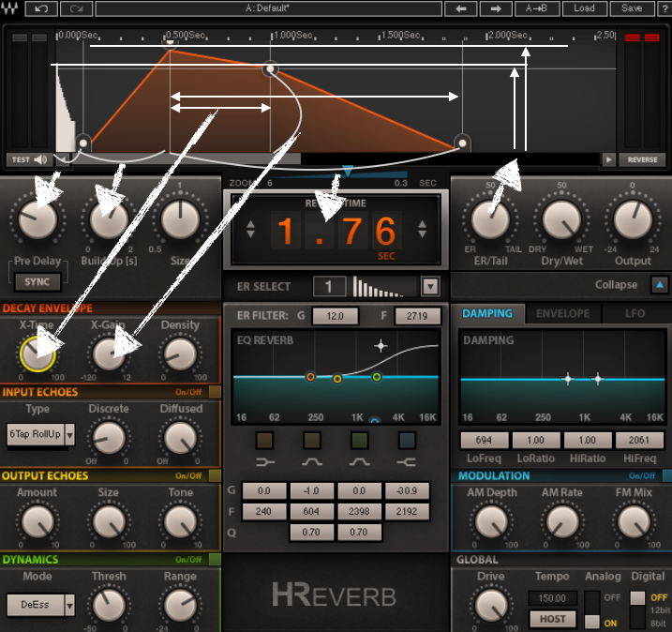The height and width of the screenshot is (632, 672).
Task: Play the TEST speaker sound
Action: click(x=40, y=159)
